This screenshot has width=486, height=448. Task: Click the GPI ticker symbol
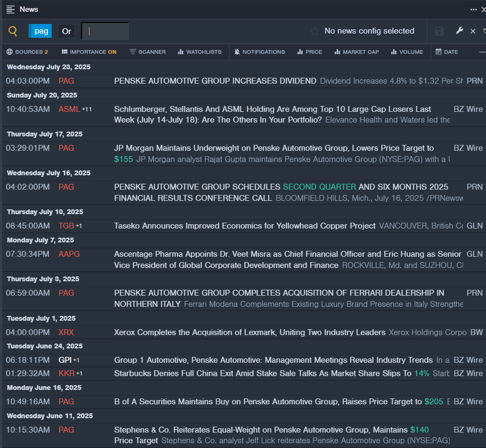point(65,360)
